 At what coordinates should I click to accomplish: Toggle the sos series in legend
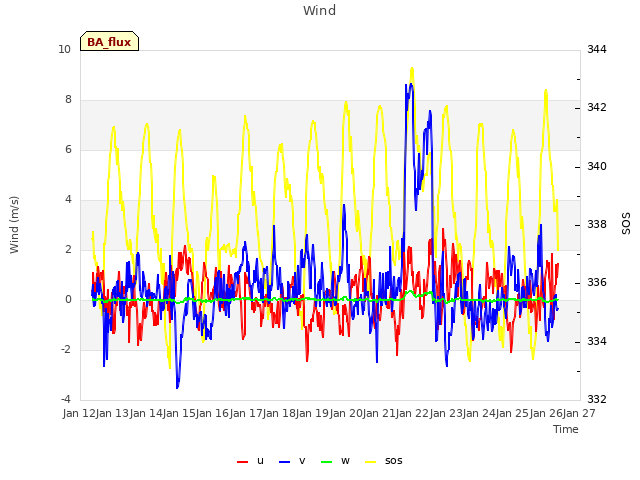pyautogui.click(x=384, y=461)
